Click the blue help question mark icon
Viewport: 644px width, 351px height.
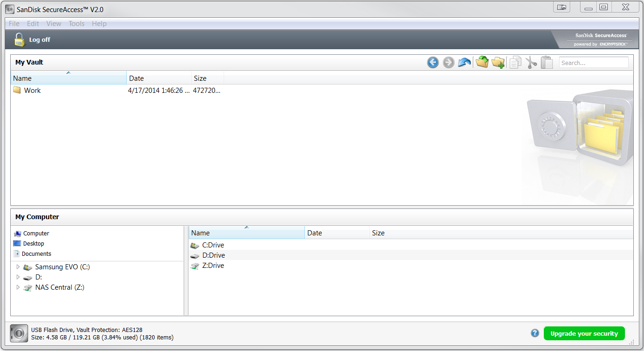tap(535, 333)
